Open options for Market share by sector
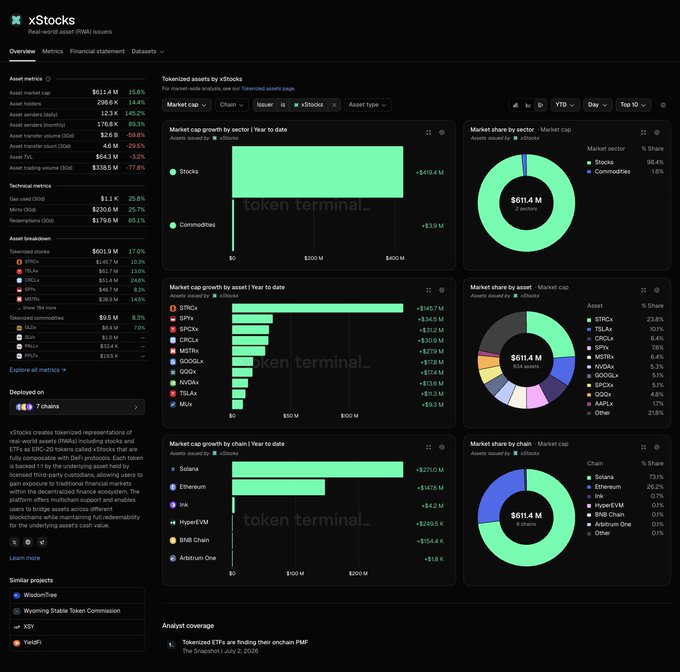This screenshot has height=672, width=680. [657, 132]
